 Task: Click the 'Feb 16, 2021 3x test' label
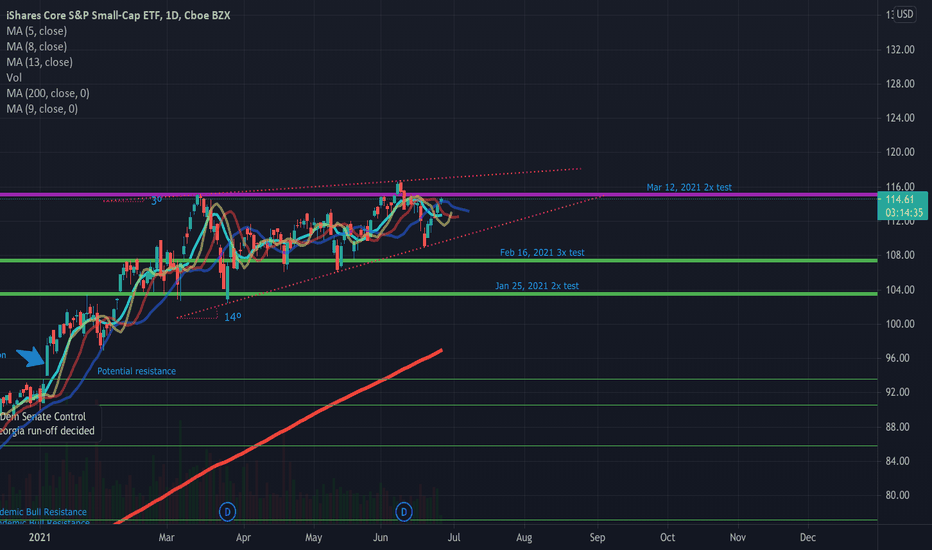542,253
